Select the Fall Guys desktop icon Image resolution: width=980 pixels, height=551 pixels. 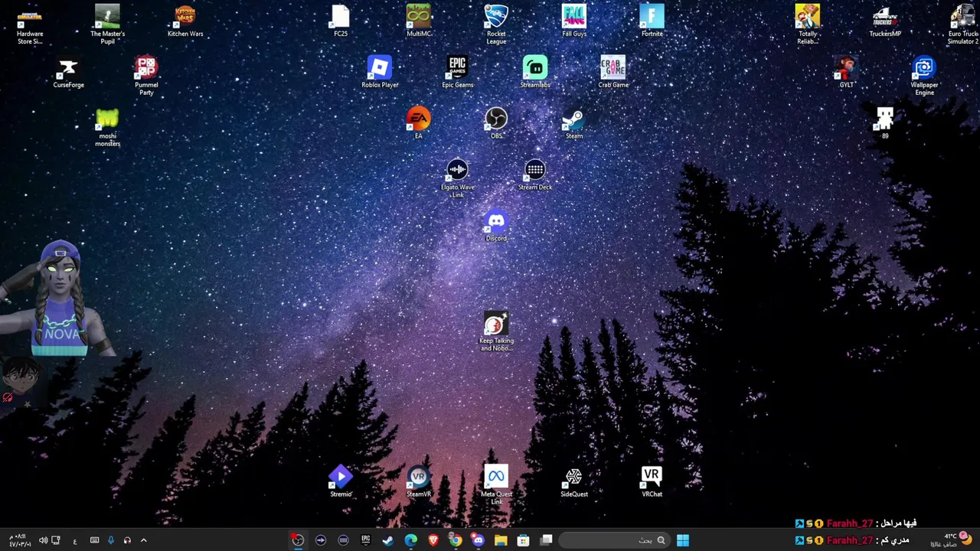point(574,21)
